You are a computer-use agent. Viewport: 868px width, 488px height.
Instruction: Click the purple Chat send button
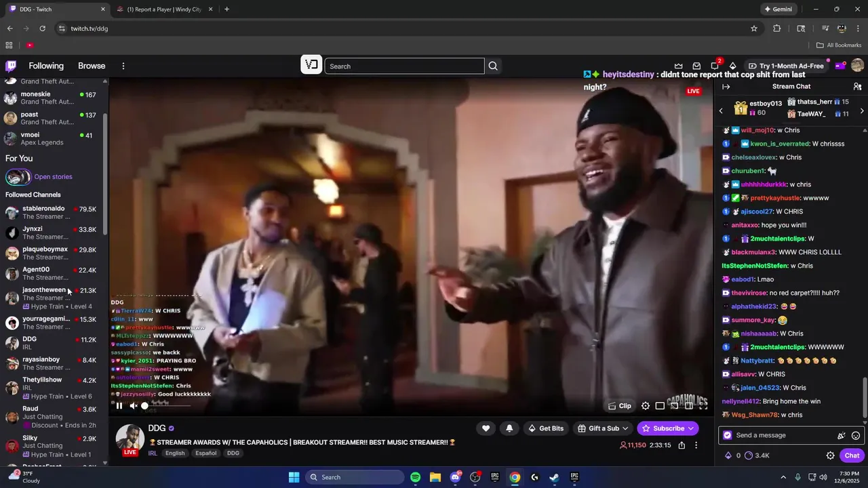[852, 455]
